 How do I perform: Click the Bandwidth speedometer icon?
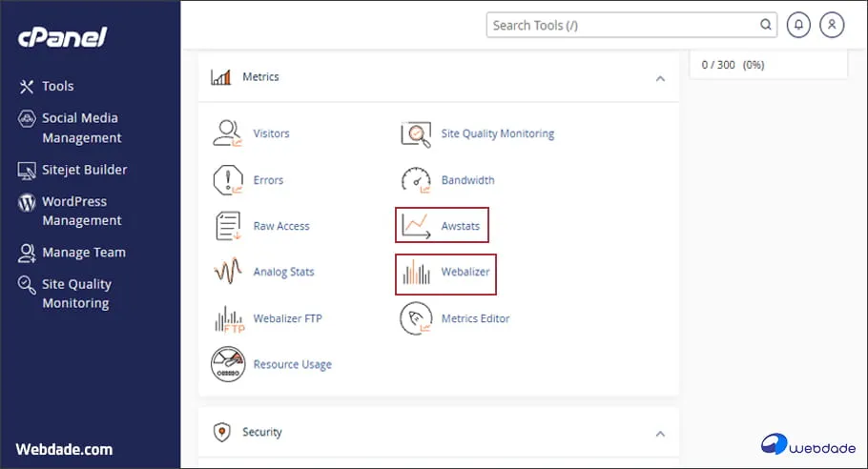coord(416,180)
